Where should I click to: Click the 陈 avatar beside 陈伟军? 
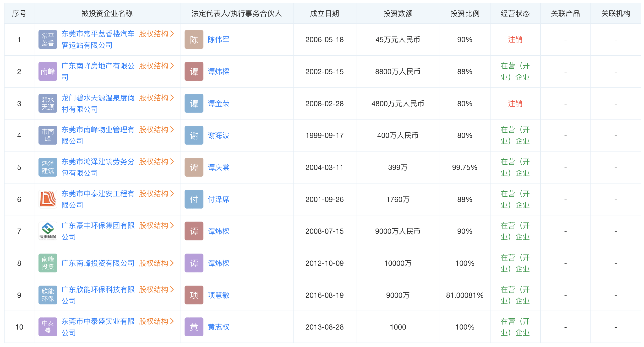tap(194, 39)
